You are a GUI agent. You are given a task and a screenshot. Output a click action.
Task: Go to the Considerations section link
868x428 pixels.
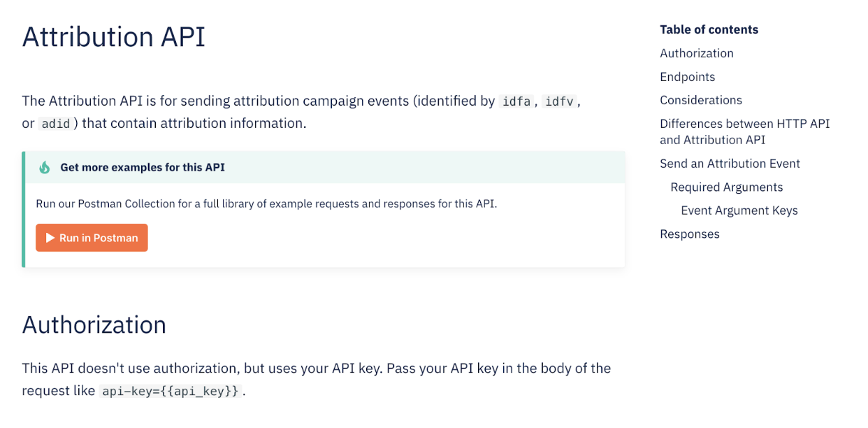pos(700,100)
